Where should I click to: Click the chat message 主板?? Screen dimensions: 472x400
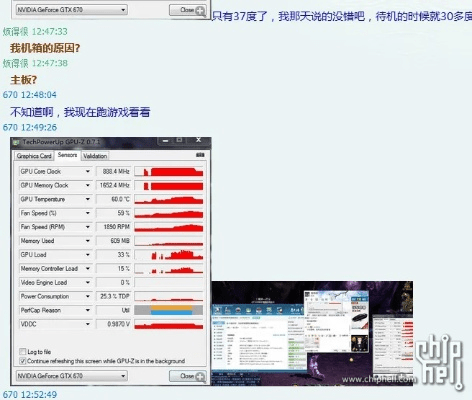pos(23,80)
